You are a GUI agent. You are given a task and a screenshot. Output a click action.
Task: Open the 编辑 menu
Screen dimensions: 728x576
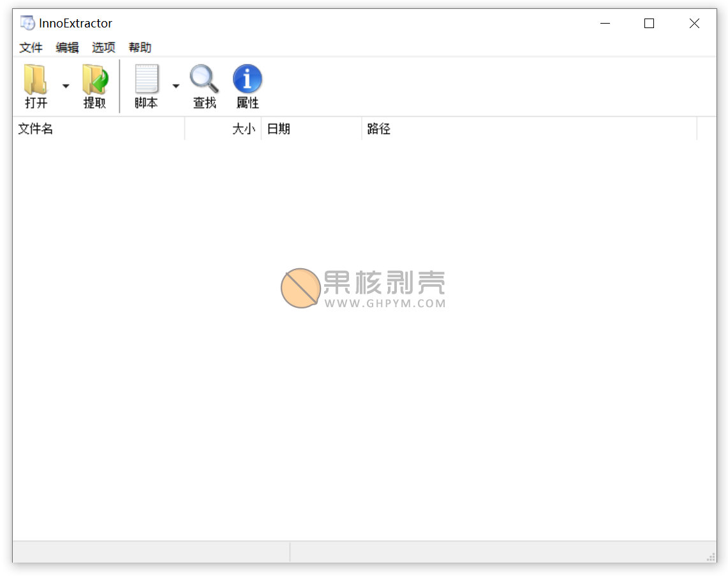68,47
